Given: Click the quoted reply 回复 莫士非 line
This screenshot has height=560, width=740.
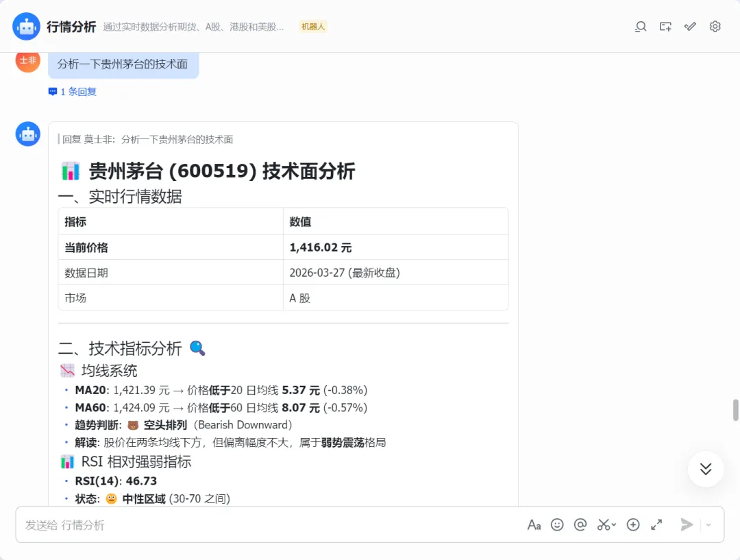Looking at the screenshot, I should pos(147,139).
